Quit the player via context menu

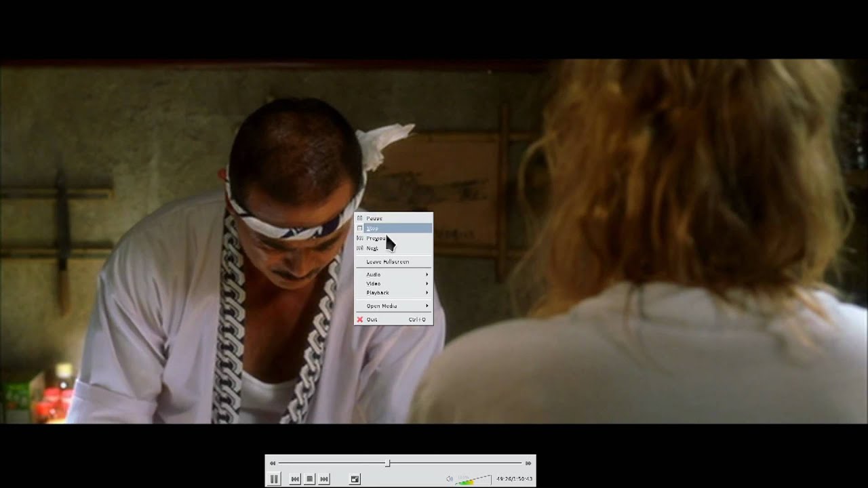pos(393,319)
